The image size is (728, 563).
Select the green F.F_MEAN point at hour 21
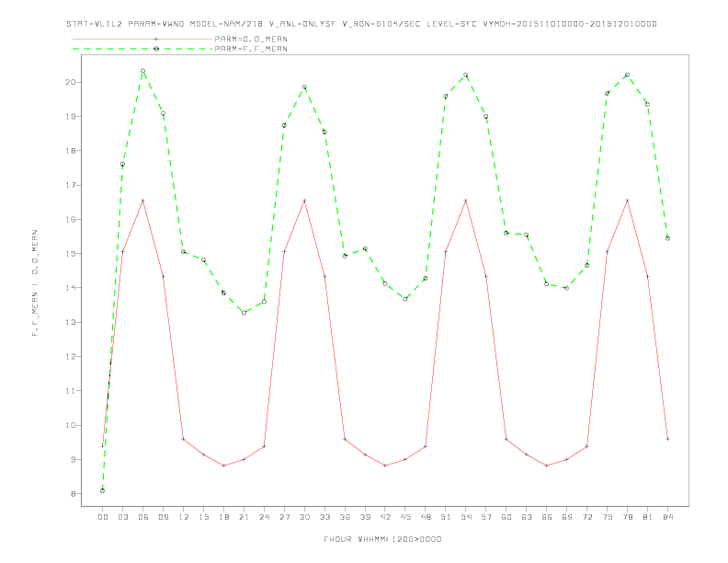click(244, 313)
